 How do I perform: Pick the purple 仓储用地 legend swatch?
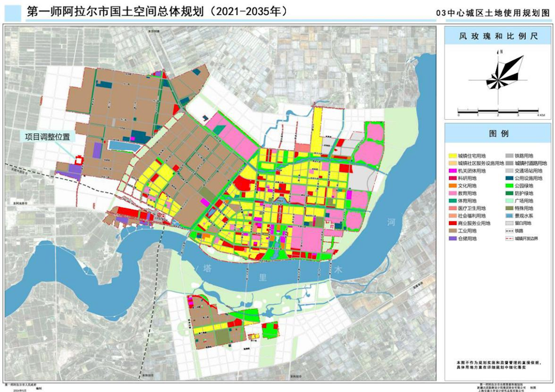pos(453,238)
